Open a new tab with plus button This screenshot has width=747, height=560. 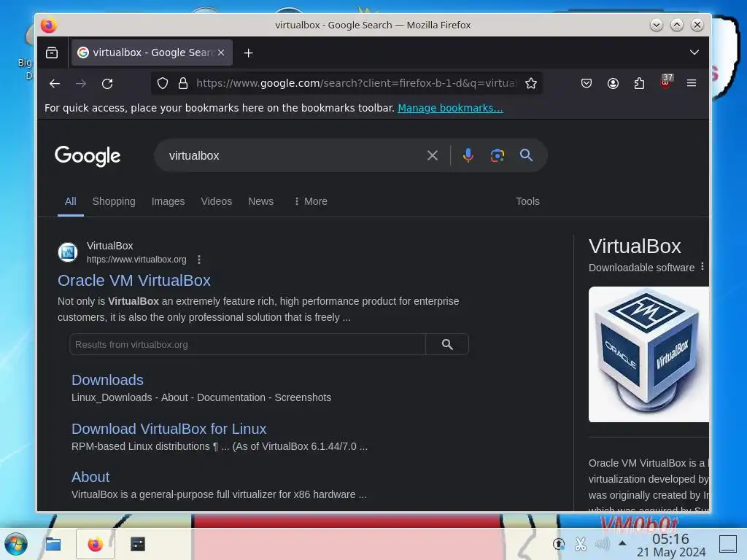(248, 52)
